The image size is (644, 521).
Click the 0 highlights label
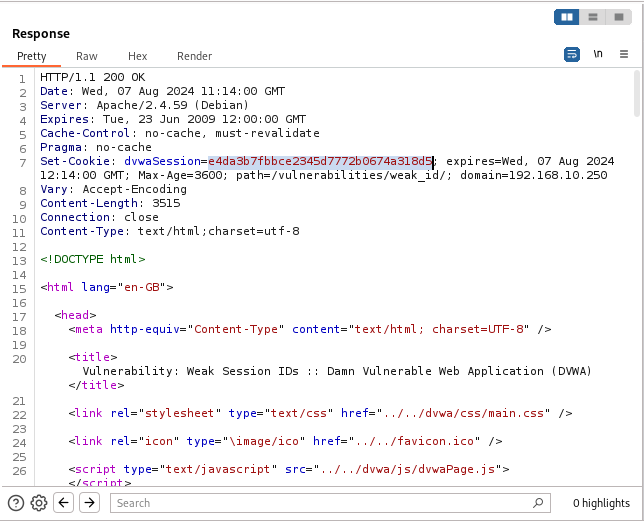(x=601, y=503)
